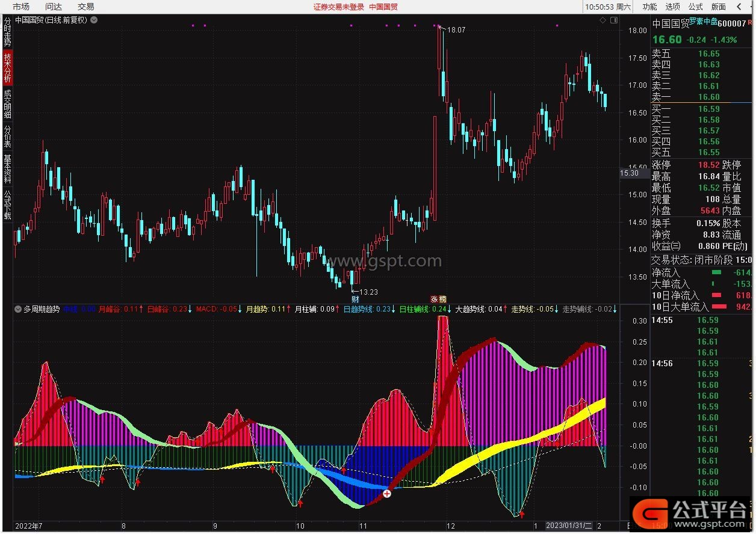Expand the 多周期趋势 indicator dropdown arrow

(18, 309)
